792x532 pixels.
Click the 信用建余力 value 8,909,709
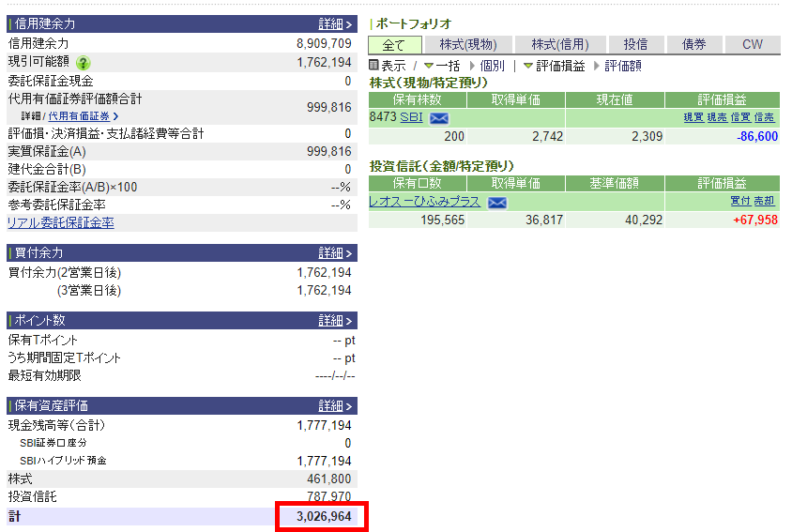(324, 43)
